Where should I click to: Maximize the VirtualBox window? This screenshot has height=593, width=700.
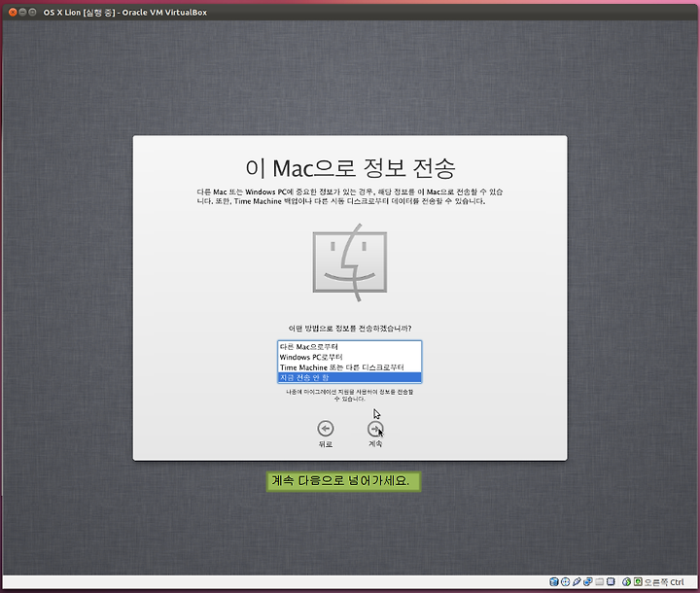click(32, 12)
